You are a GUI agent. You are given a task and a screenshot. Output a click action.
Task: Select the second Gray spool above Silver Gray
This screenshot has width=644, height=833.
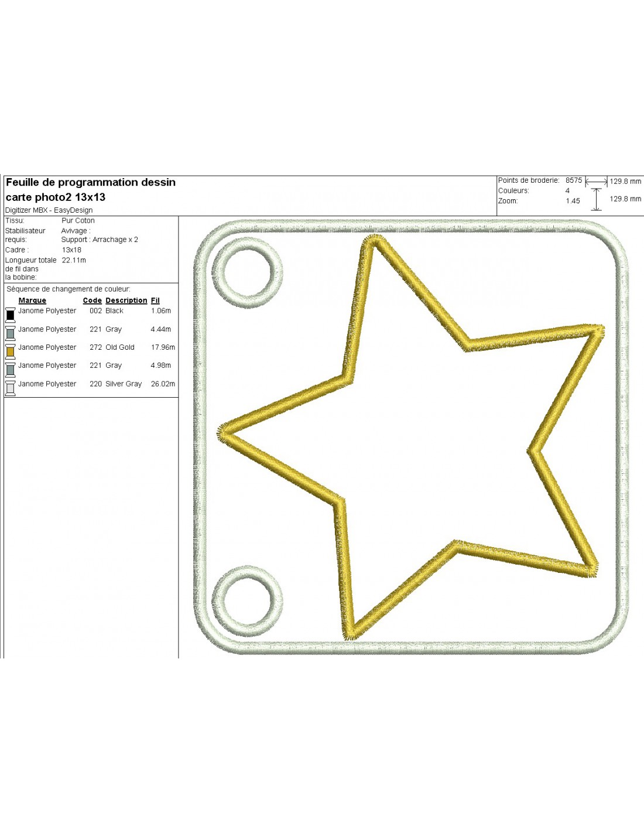[x=10, y=369]
